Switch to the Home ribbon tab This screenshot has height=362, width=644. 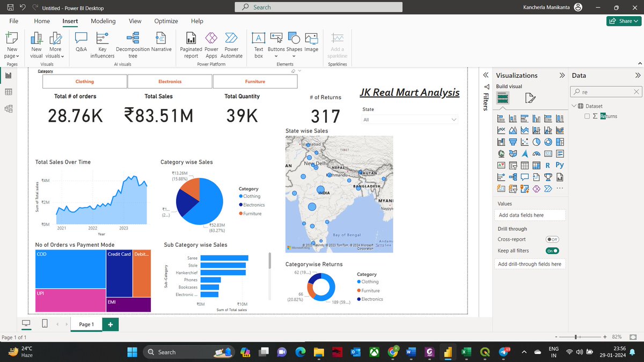click(x=42, y=21)
